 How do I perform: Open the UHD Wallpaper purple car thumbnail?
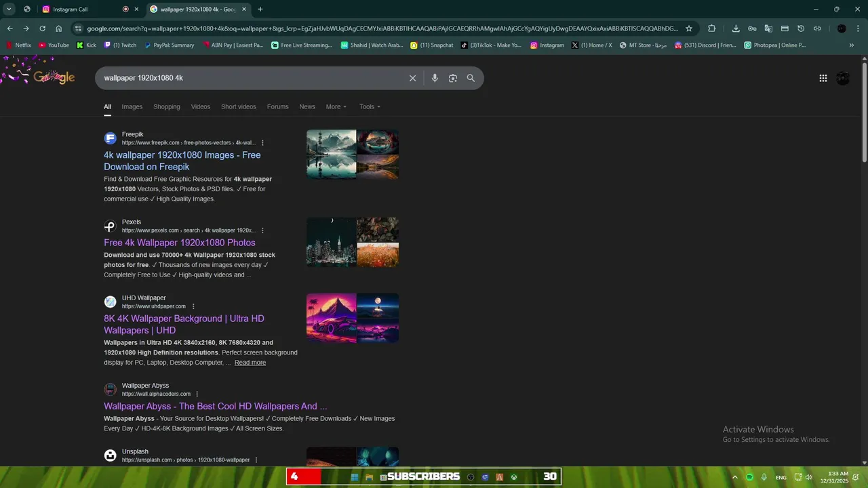331,318
